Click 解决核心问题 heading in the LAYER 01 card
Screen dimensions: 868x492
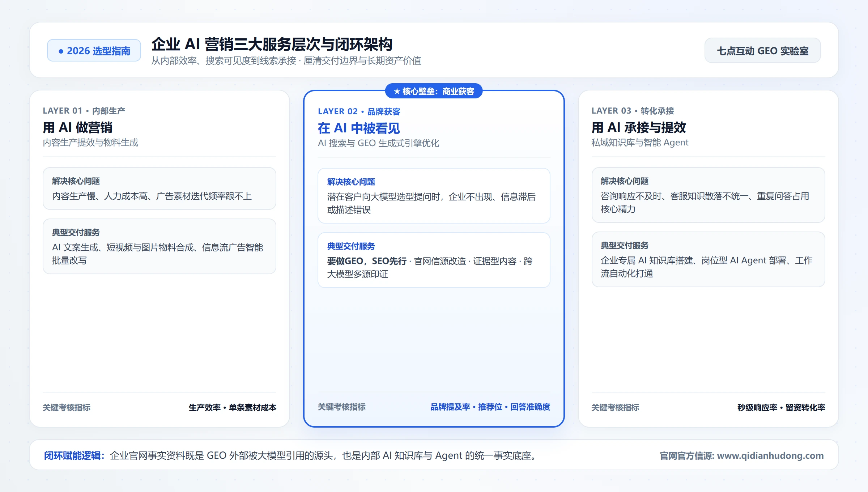tap(76, 181)
